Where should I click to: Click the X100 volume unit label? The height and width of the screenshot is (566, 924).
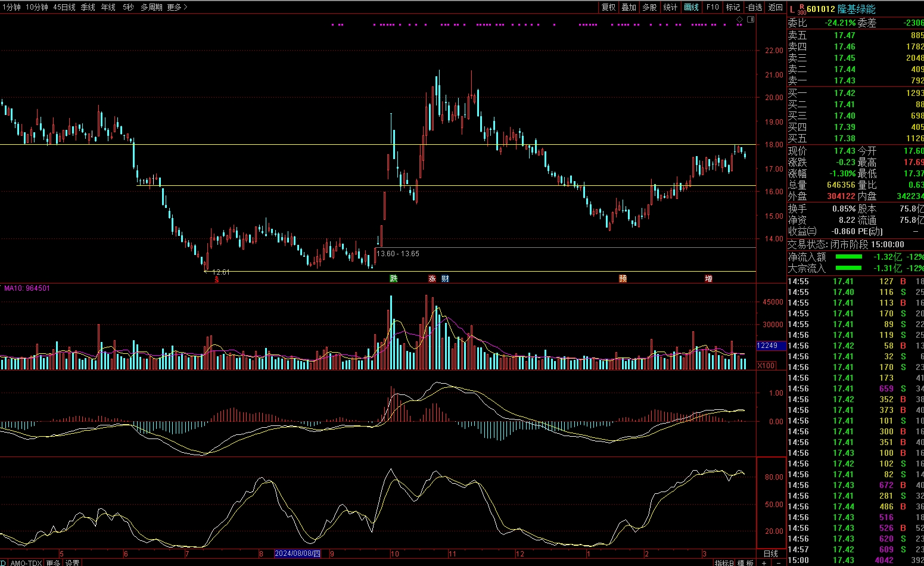[x=767, y=365]
